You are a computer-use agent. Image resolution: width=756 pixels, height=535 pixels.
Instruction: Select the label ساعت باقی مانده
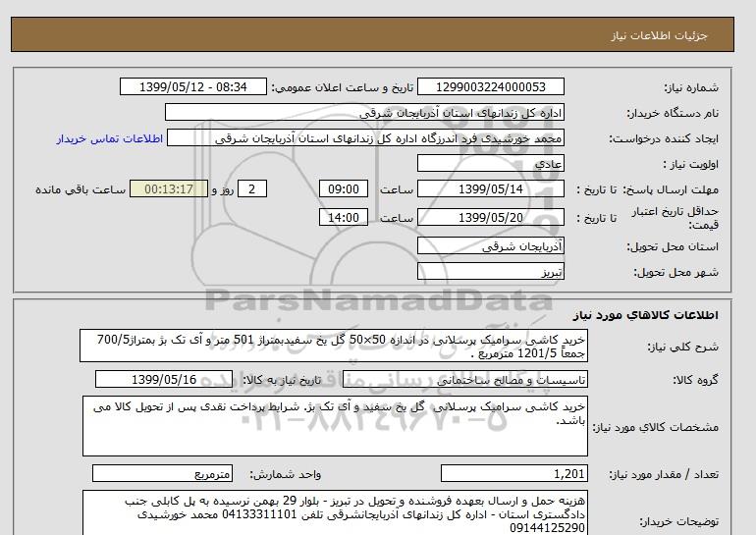coord(81,189)
